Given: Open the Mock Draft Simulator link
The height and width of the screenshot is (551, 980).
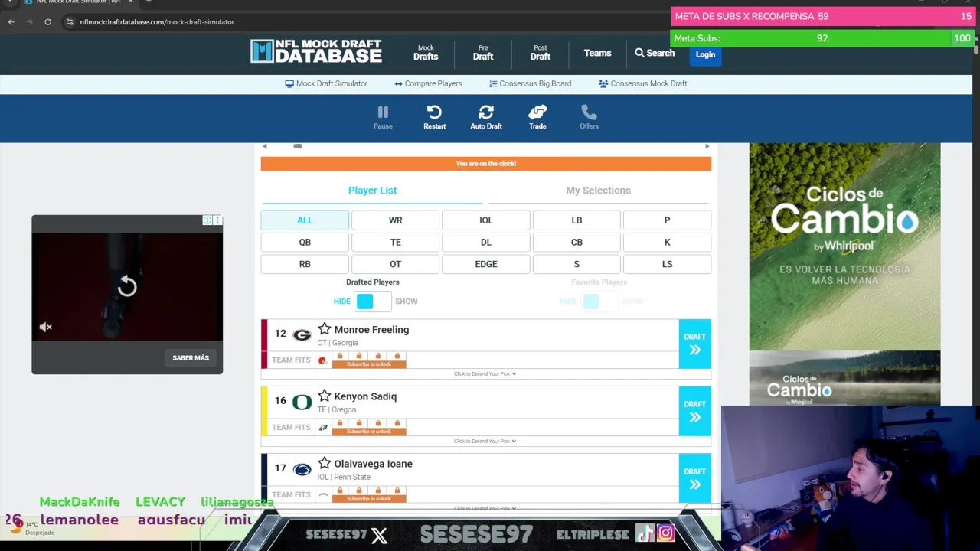Looking at the screenshot, I should pyautogui.click(x=326, y=83).
